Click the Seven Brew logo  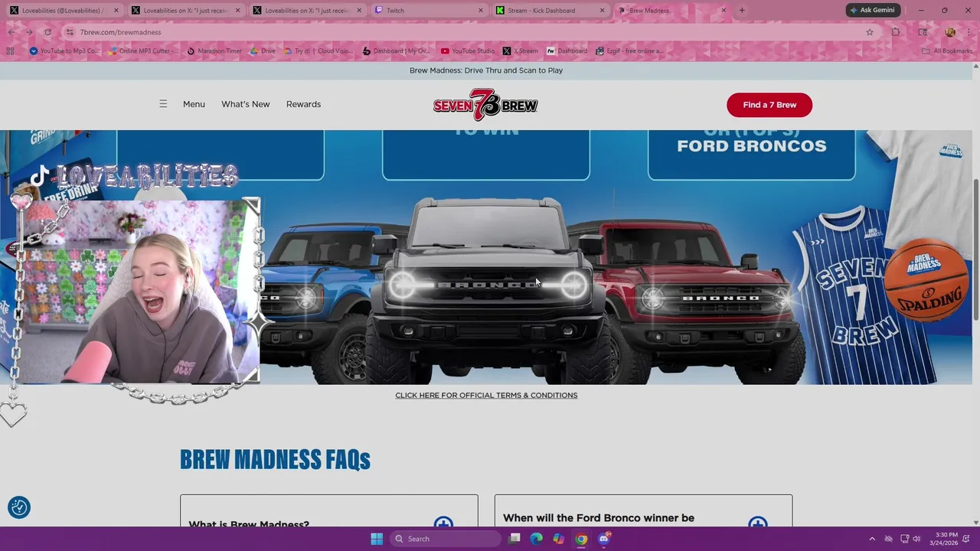pos(485,105)
